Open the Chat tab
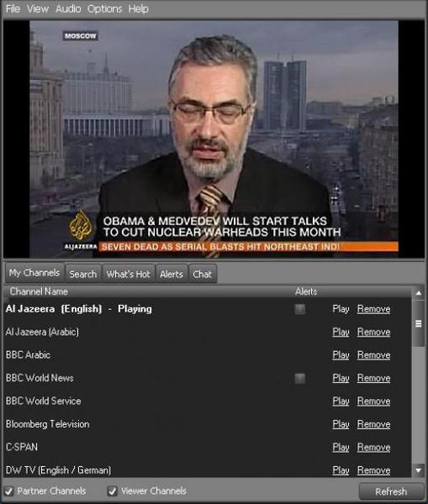This screenshot has width=428, height=504. point(203,274)
